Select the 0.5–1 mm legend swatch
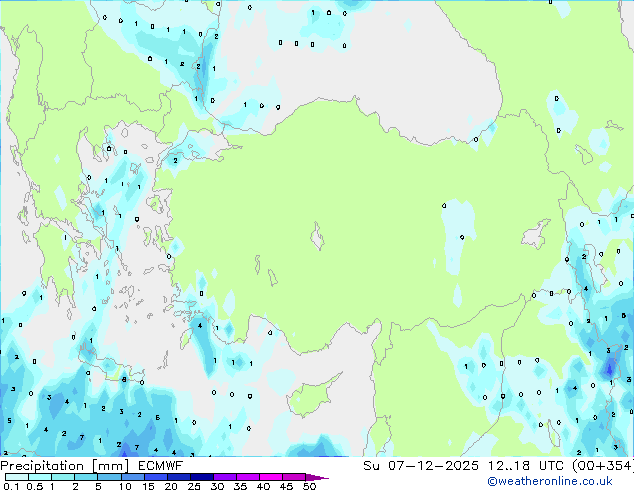Viewport: 634px width, 490px height. point(40,477)
